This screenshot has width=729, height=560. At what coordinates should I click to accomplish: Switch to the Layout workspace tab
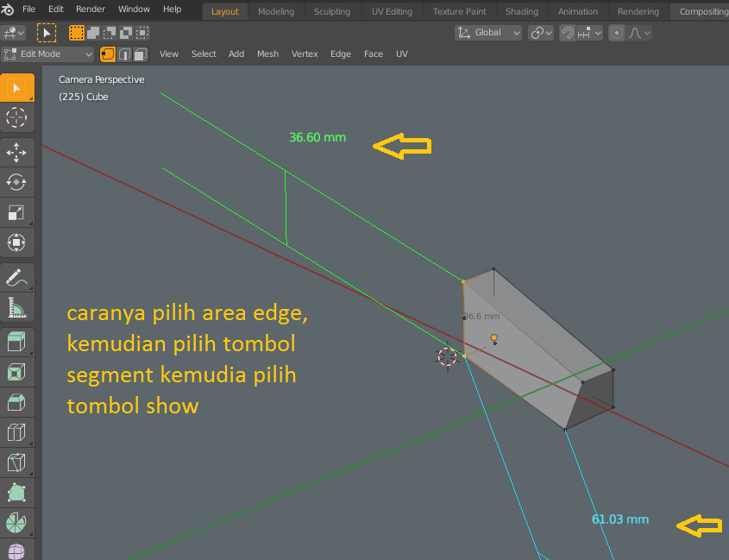point(225,11)
